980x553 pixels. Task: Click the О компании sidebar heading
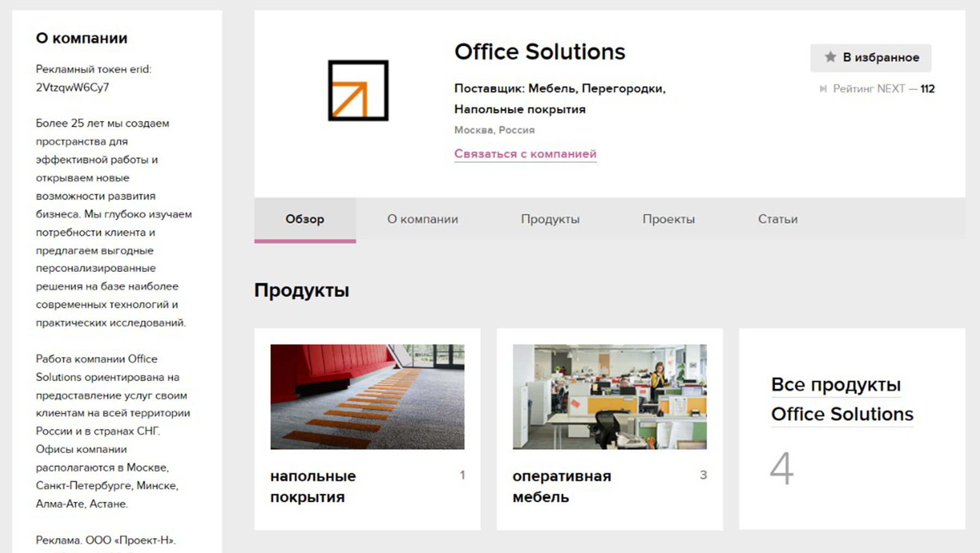(x=82, y=38)
